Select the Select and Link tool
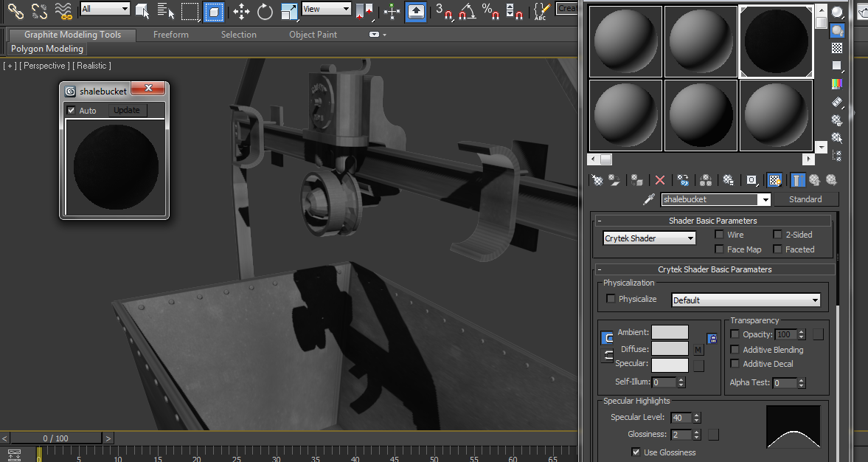This screenshot has width=868, height=462. click(x=15, y=10)
